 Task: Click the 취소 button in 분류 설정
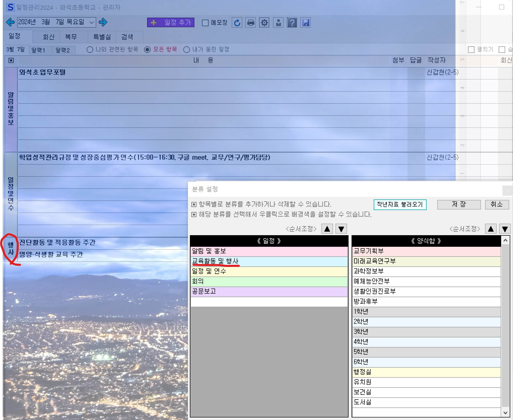[497, 204]
